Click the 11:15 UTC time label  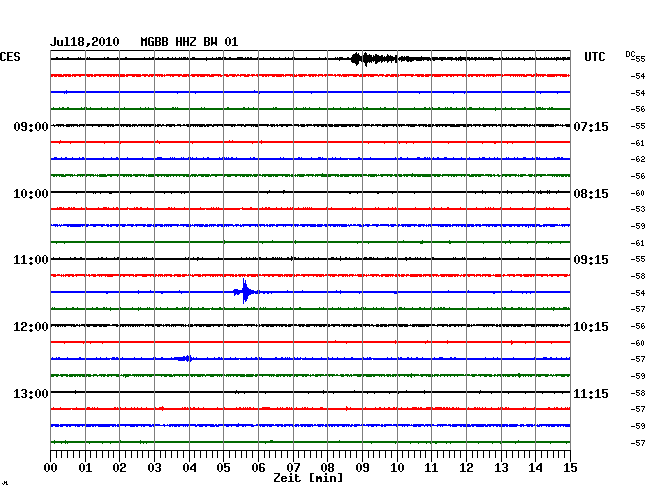click(x=591, y=393)
